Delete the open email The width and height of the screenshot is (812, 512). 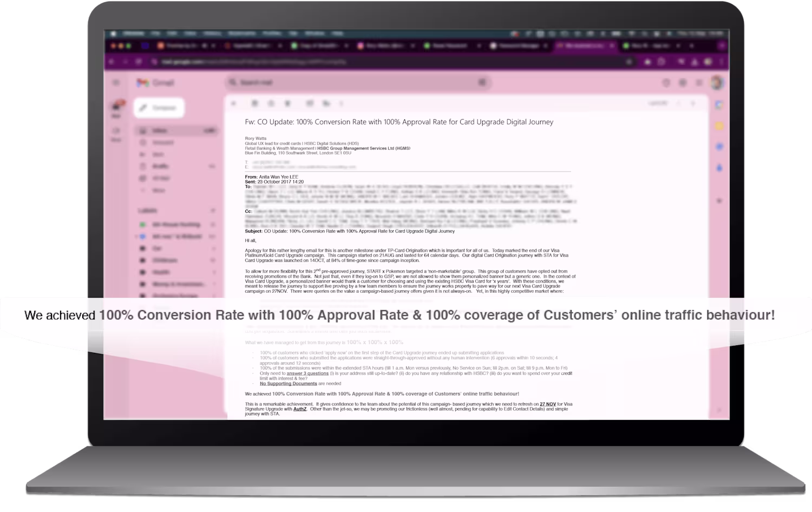point(287,103)
